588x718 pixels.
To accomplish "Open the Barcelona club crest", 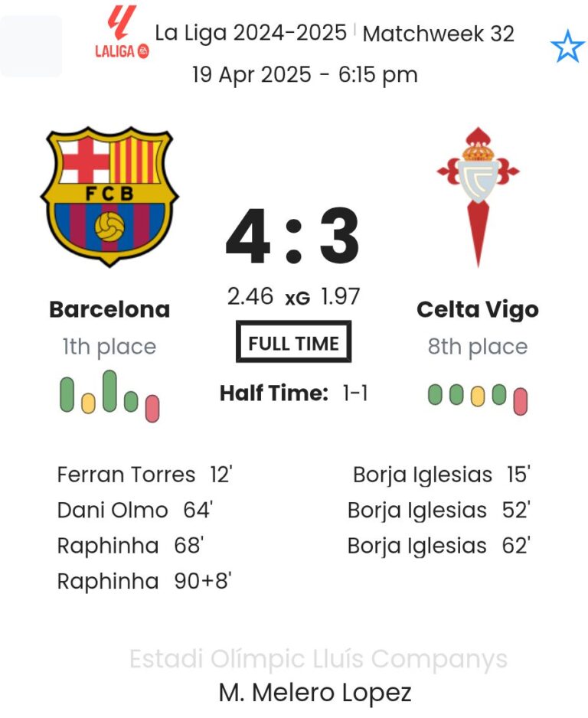I will pos(109,196).
